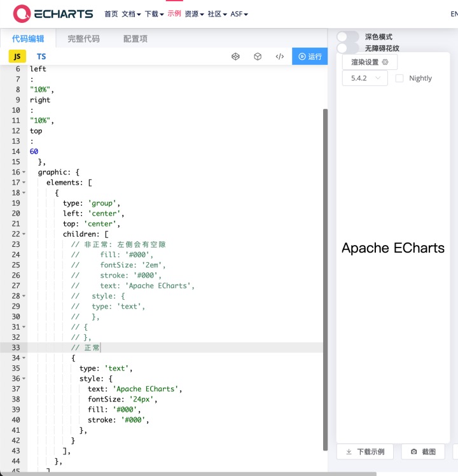Check the Nightly checkbox

point(399,78)
